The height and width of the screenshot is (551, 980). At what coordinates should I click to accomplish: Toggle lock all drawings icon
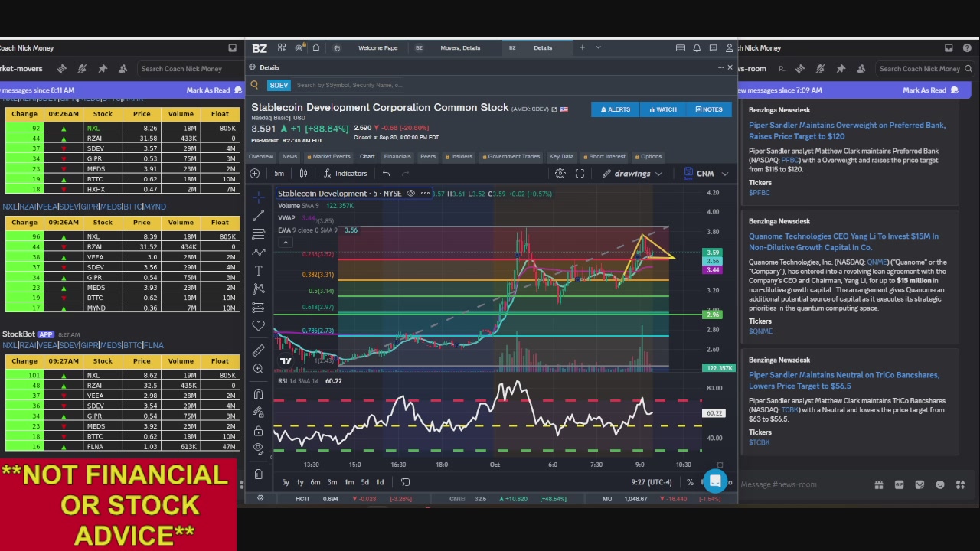258,431
